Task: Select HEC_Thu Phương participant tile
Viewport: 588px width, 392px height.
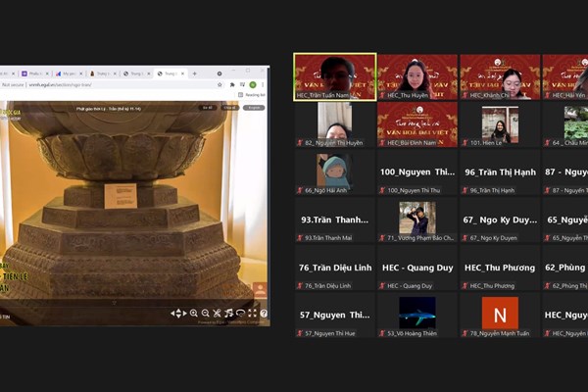Action: point(500,268)
